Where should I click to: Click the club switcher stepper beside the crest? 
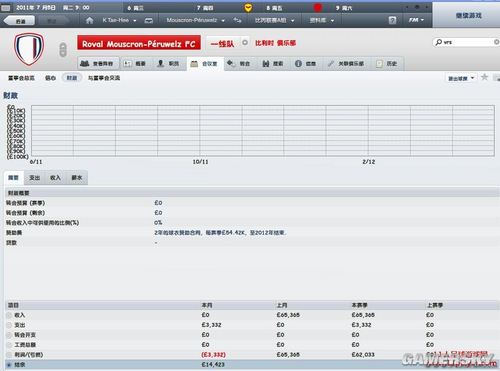pos(63,50)
